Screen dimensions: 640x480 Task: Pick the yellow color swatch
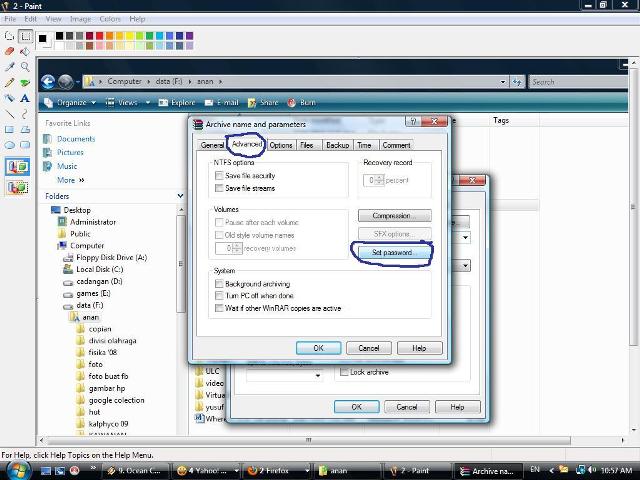pyautogui.click(x=129, y=36)
